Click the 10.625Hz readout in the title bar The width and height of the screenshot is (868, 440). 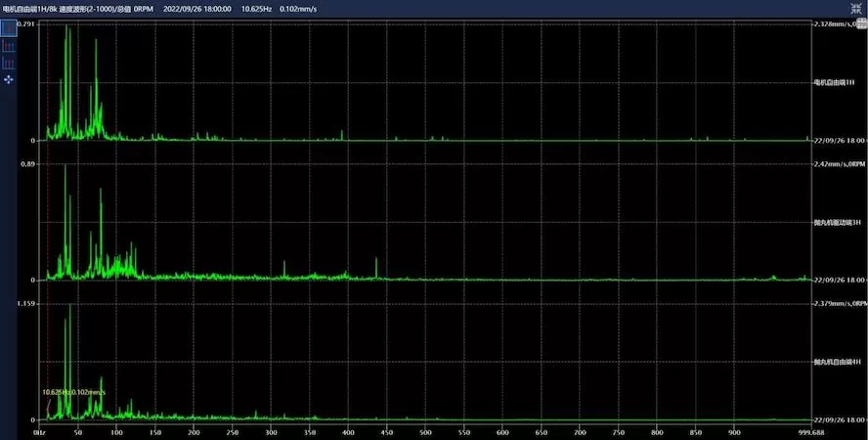257,7
